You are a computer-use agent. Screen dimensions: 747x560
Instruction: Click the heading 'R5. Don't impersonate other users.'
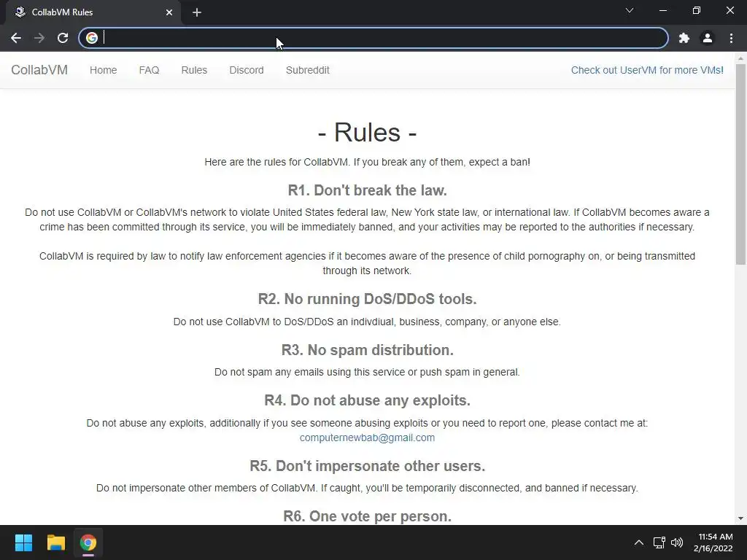tap(368, 466)
